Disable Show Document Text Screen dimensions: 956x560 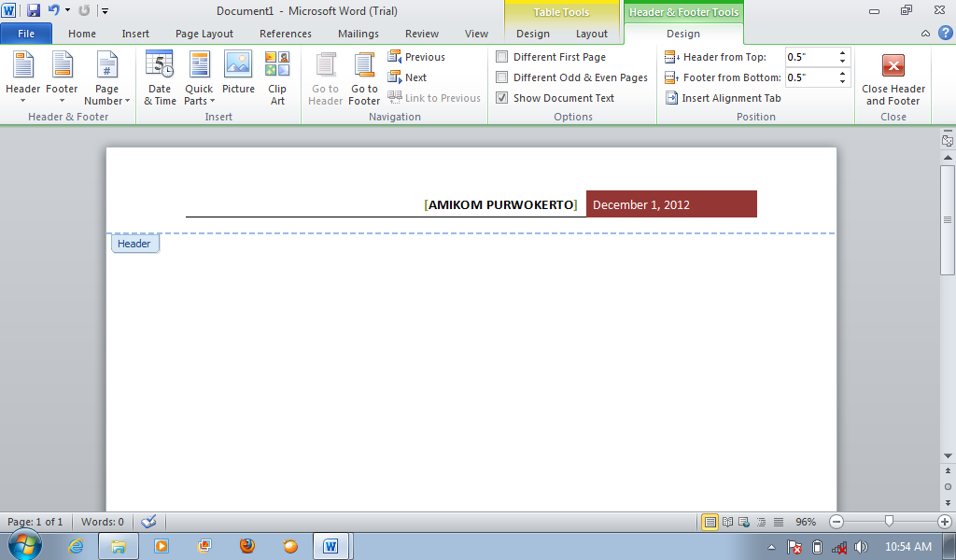pyautogui.click(x=501, y=97)
